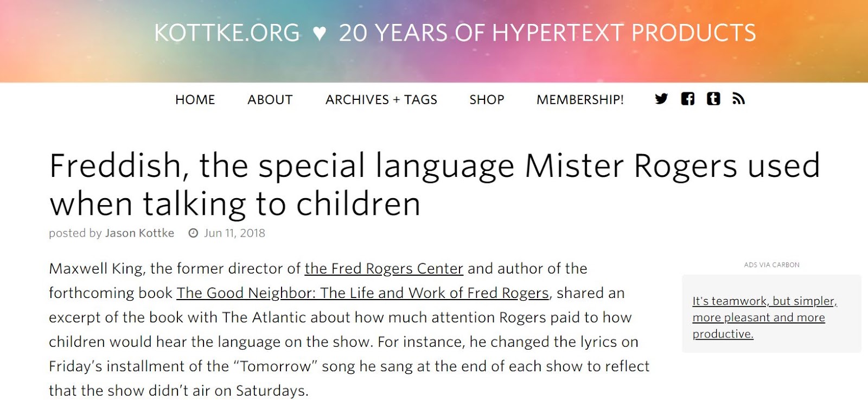Screen dimensions: 868x400
Task: Click the clock icon beside the post date
Action: coord(193,233)
